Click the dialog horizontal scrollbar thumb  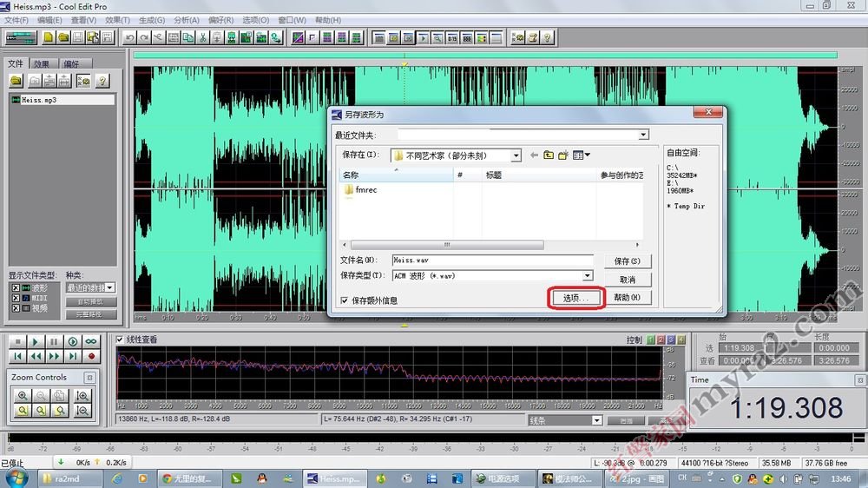(447, 244)
